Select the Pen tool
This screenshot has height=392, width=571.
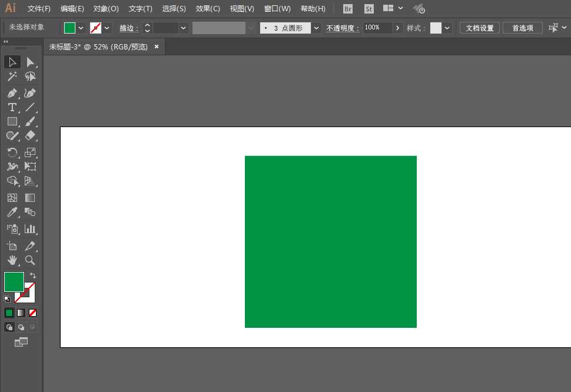pos(12,93)
